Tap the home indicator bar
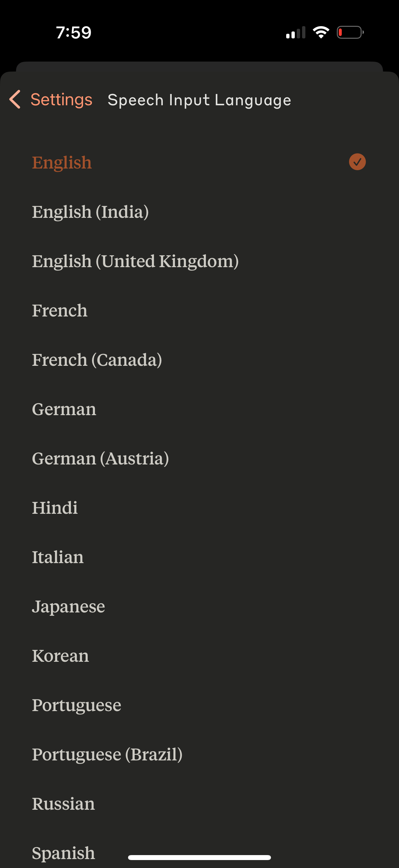Screen dimensions: 399x868 coord(199,856)
